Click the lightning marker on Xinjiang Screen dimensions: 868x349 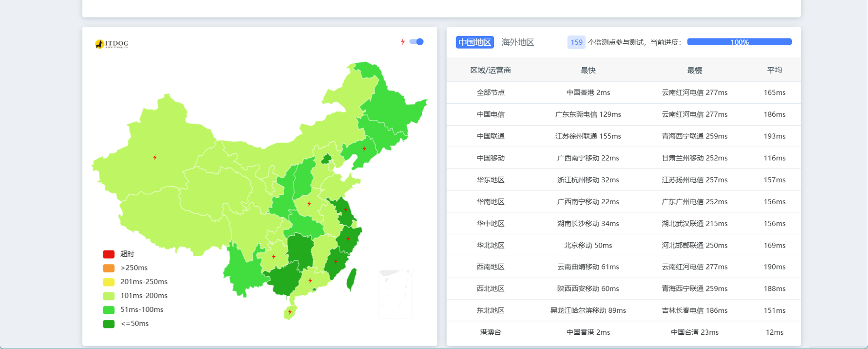coord(155,157)
